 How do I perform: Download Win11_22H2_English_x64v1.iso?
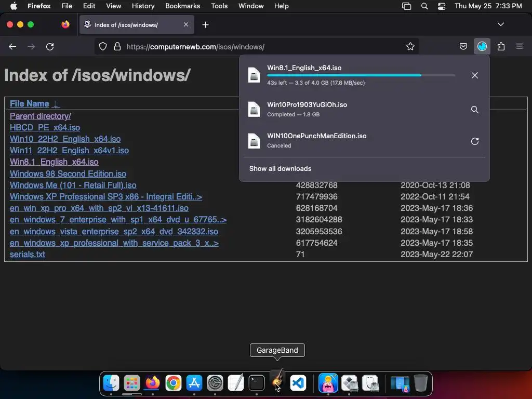tap(69, 150)
